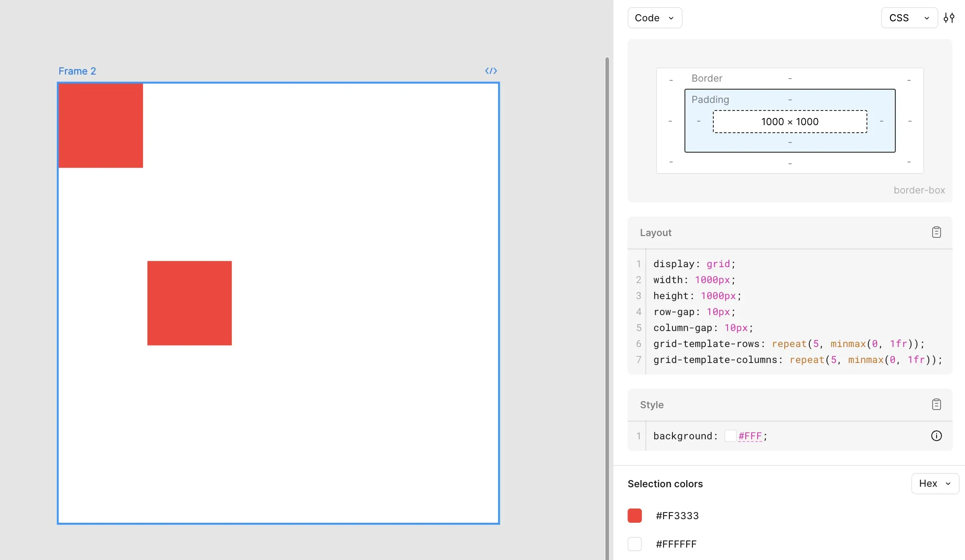Click the 1000 × 1000 content area in box model
The width and height of the screenshot is (965, 560).
[790, 121]
